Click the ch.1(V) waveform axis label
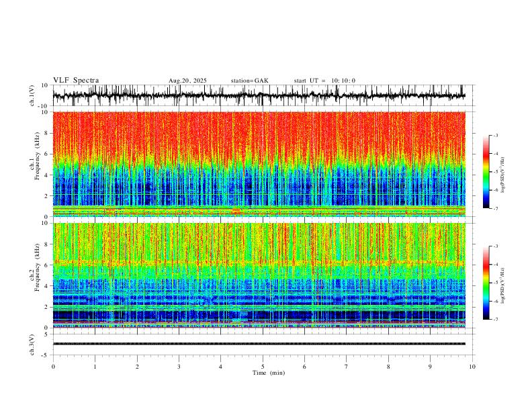Image resolution: width=532 pixels, height=411 pixels. click(x=32, y=95)
